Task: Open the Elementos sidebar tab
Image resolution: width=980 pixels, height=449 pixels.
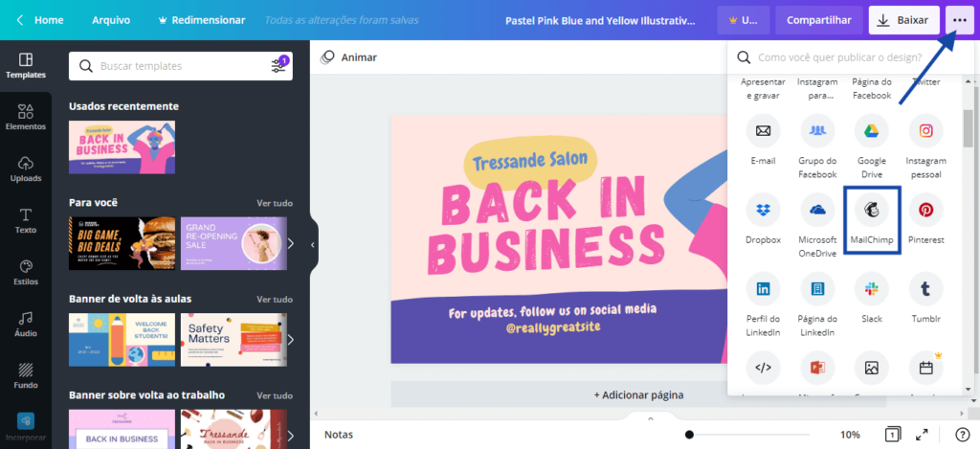Action: coord(26,118)
